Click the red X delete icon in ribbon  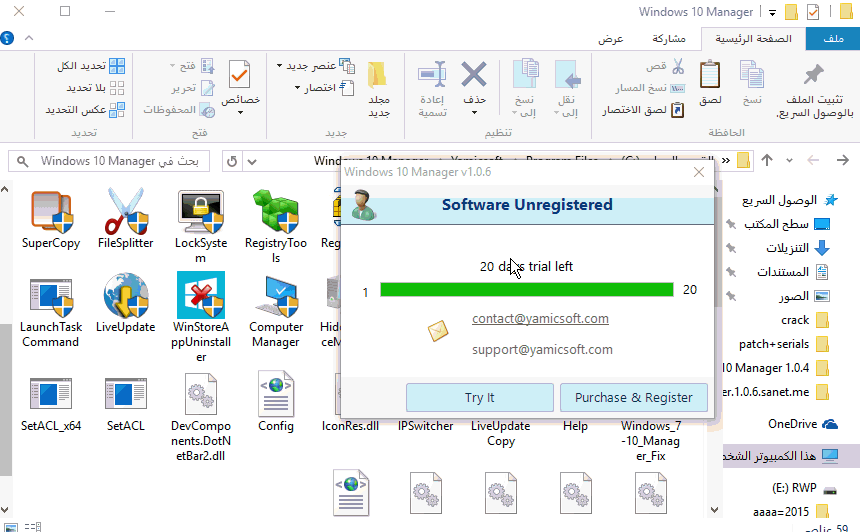pyautogui.click(x=474, y=75)
